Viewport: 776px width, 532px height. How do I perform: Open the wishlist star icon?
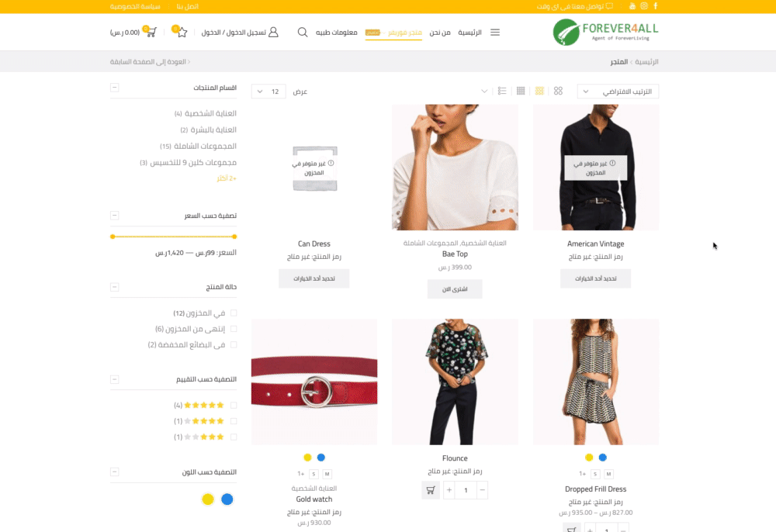point(182,32)
